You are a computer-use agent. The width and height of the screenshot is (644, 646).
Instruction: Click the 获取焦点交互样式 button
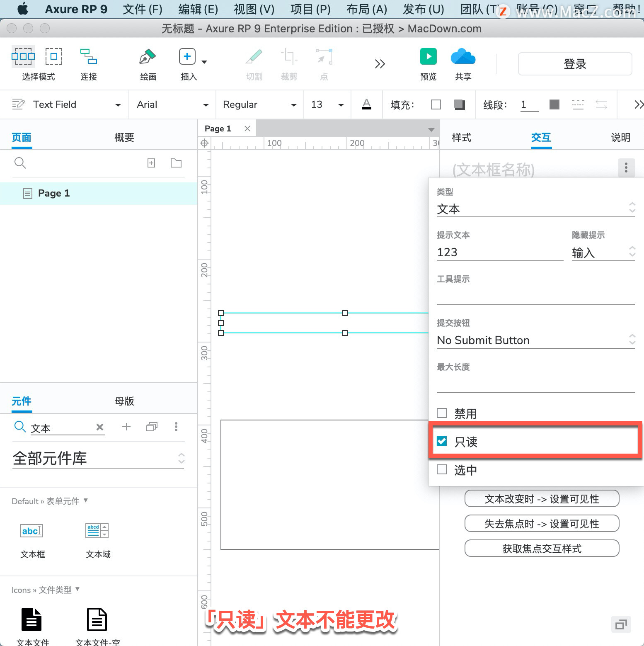click(542, 549)
